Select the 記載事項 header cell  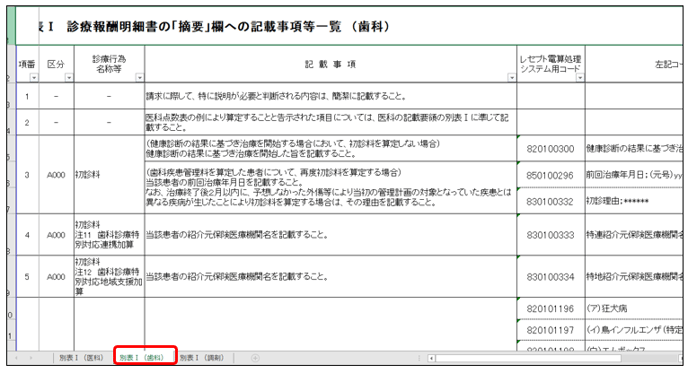tap(330, 64)
